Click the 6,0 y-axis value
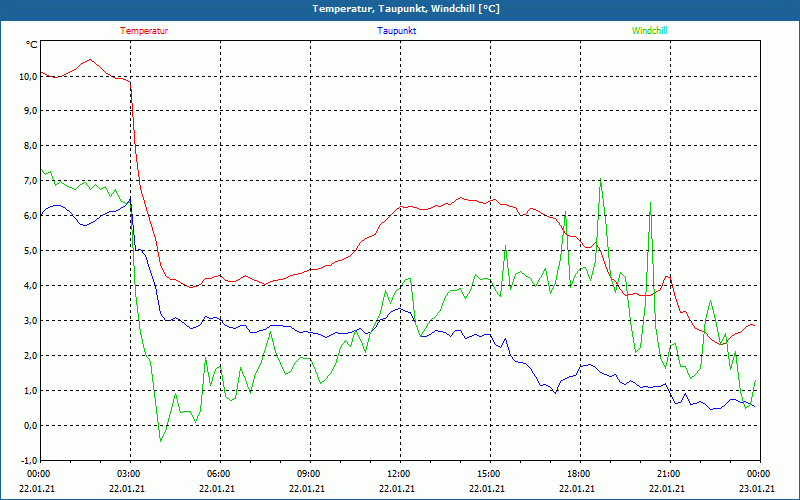The image size is (800, 500). (x=30, y=216)
